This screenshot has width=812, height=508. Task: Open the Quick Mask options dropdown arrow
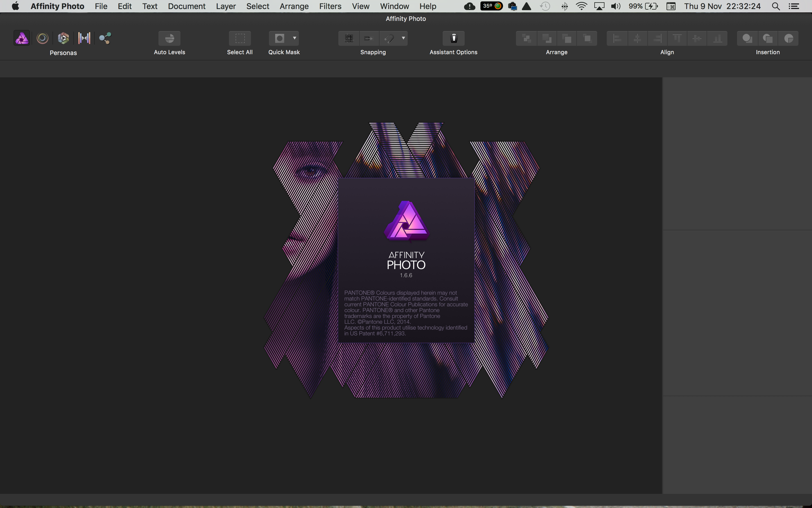pyautogui.click(x=295, y=38)
